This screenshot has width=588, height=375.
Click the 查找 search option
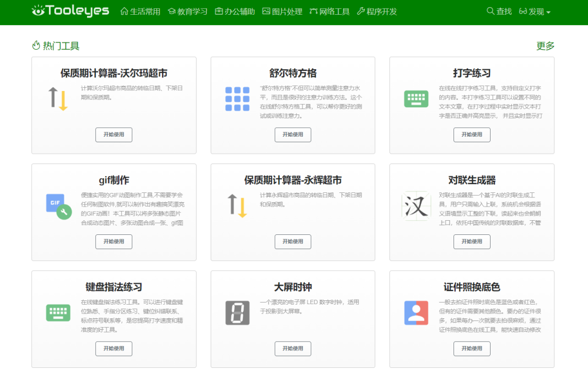[x=499, y=11]
